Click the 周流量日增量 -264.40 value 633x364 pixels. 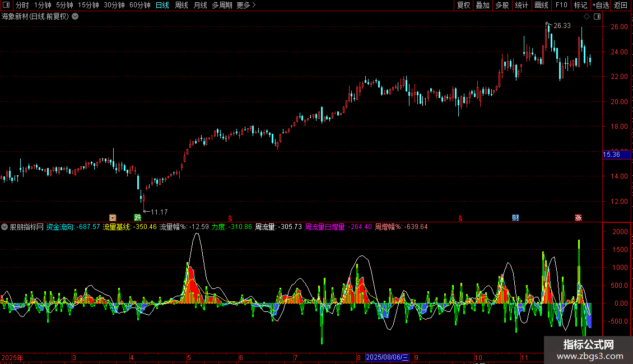338,227
